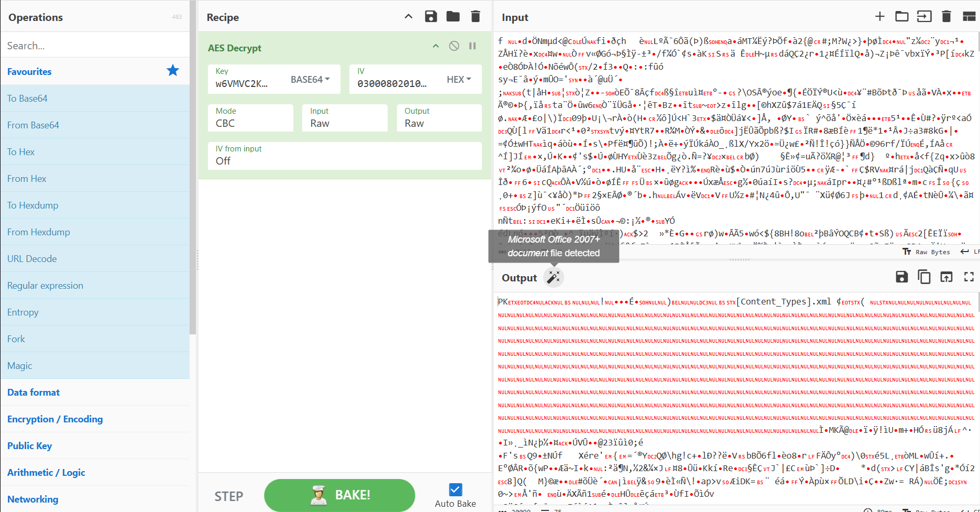Toggle the Auto Bake checkbox
The height and width of the screenshot is (512, 980).
click(x=456, y=489)
